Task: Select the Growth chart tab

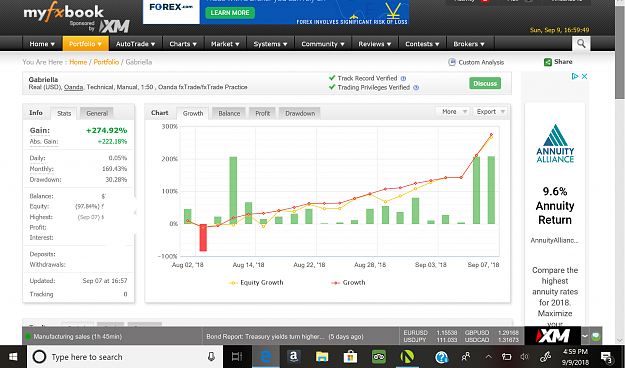Action: tap(193, 113)
